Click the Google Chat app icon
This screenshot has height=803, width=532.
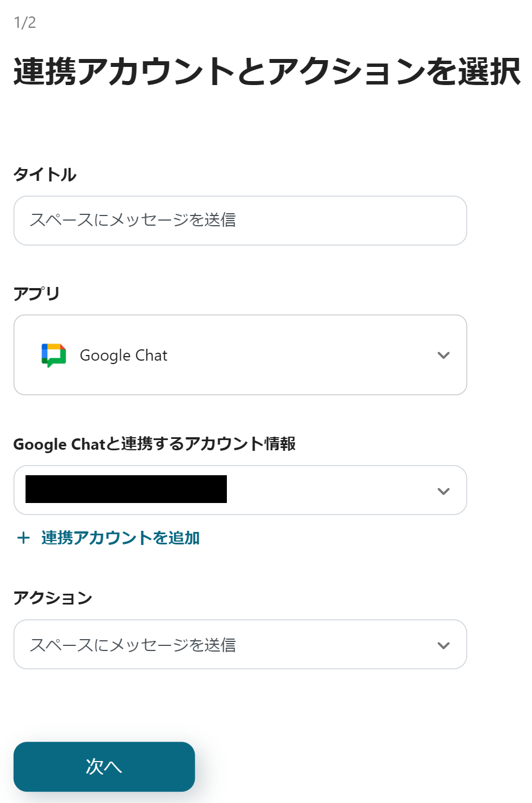tap(54, 356)
